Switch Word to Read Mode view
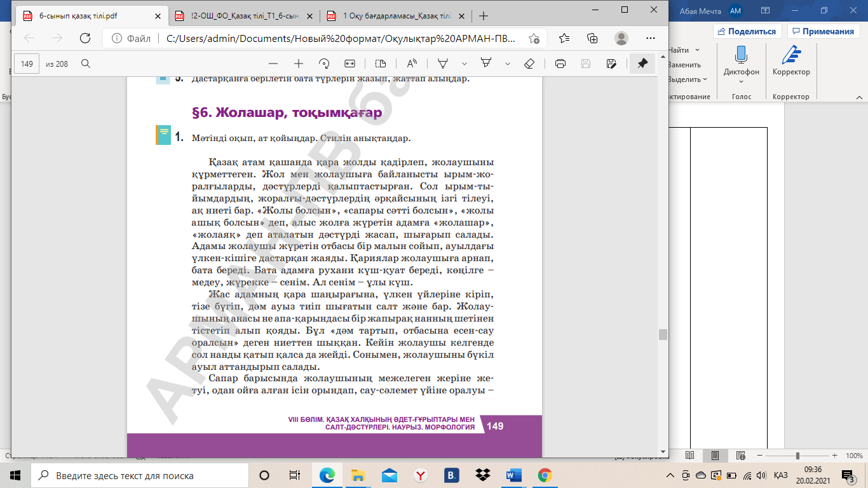The height and width of the screenshot is (488, 868). [690, 456]
